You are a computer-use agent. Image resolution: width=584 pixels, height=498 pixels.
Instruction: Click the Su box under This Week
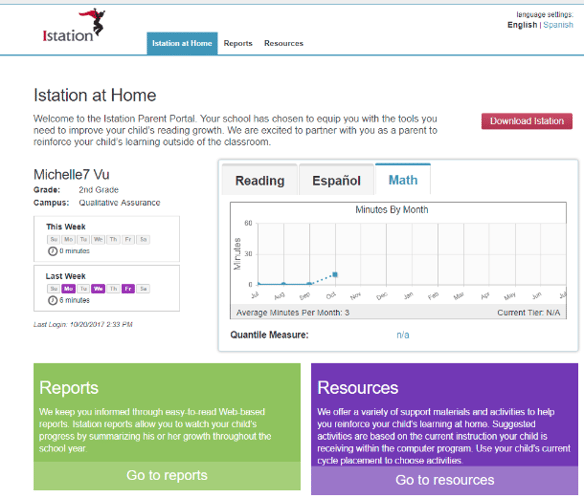click(x=54, y=239)
